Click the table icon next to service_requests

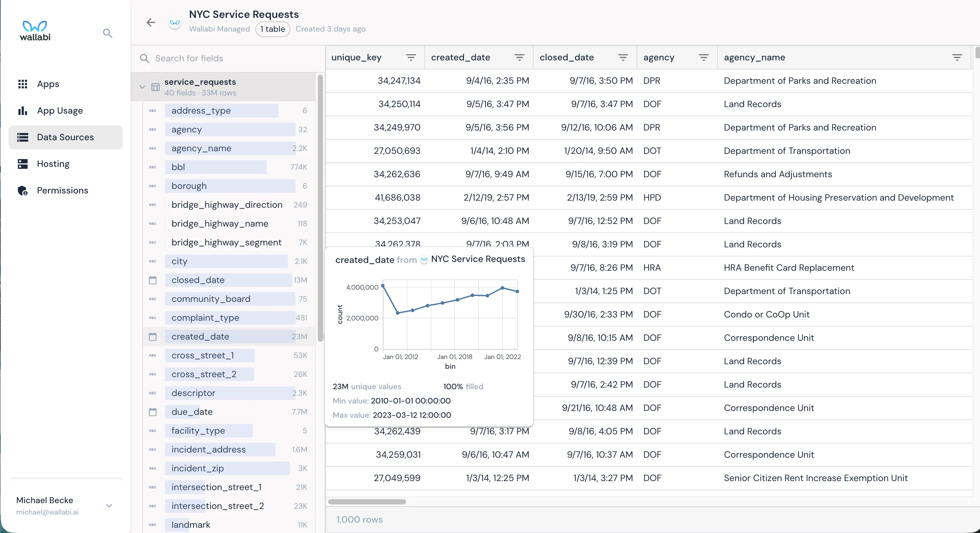(x=156, y=87)
